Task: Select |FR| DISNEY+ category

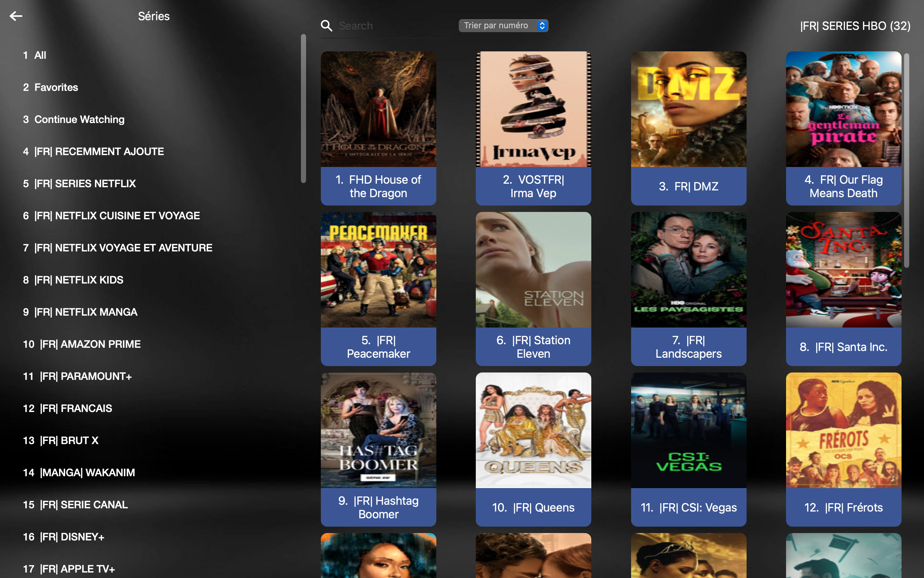Action: click(64, 537)
